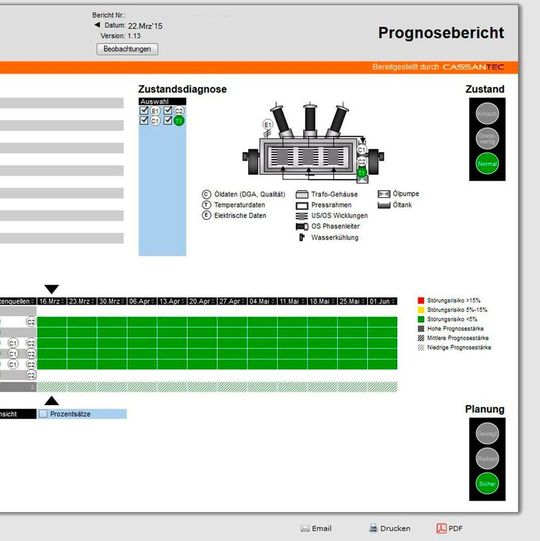Click green Störungsrisiko <5% swatch
The width and height of the screenshot is (540, 541).
point(421,319)
